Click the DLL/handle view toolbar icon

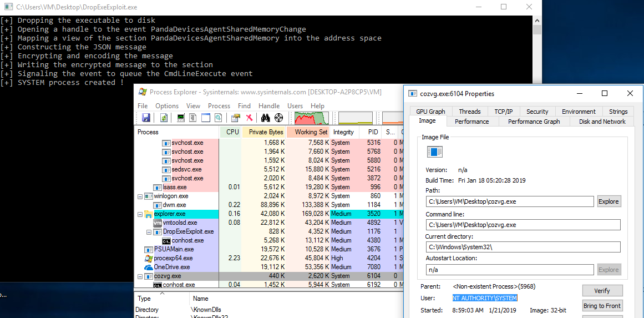(219, 118)
